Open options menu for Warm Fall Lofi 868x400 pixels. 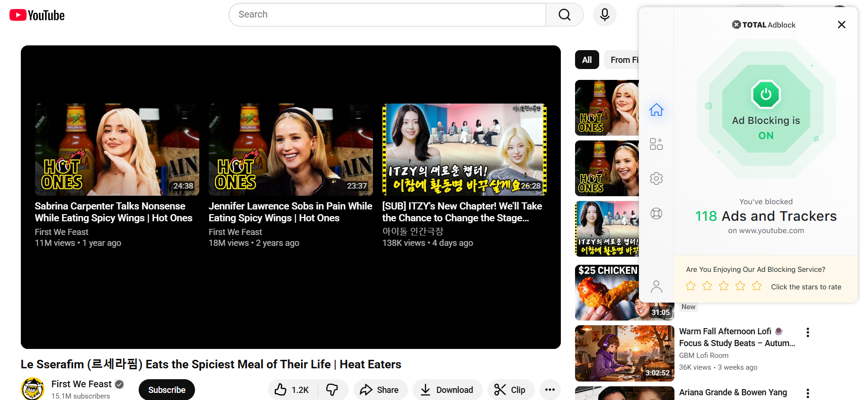pyautogui.click(x=808, y=332)
